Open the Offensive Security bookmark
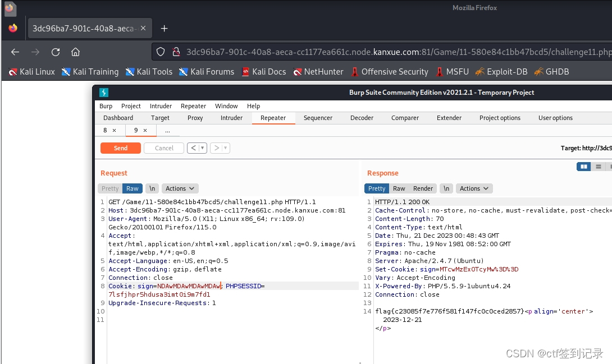 pos(390,72)
